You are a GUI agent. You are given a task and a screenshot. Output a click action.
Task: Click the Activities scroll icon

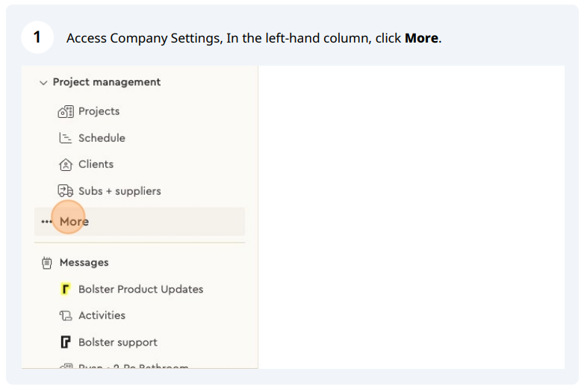[65, 316]
